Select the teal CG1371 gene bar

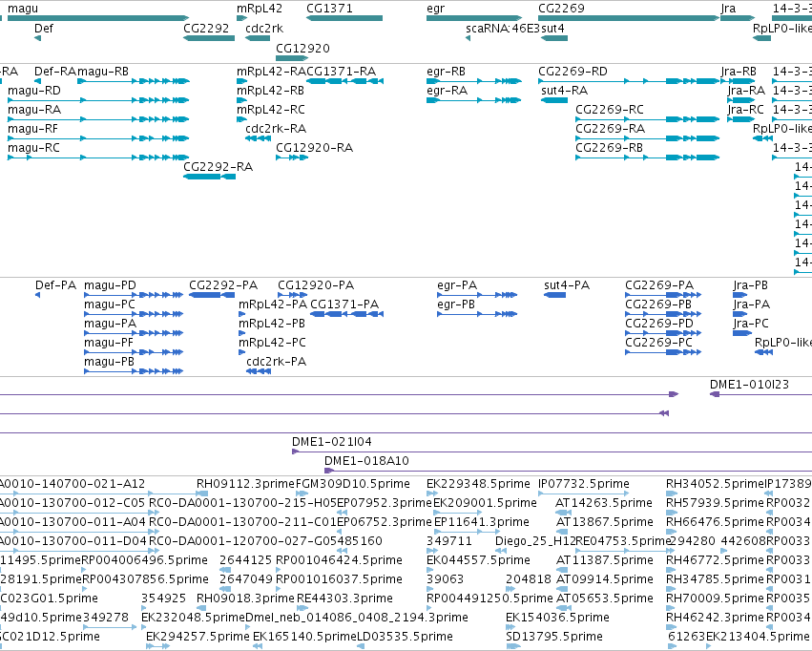coord(344,18)
